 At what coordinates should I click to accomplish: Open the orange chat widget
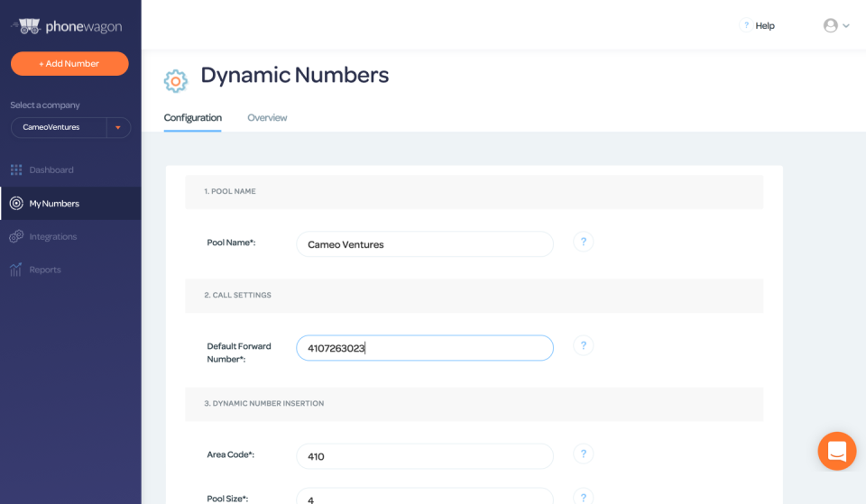[836, 451]
